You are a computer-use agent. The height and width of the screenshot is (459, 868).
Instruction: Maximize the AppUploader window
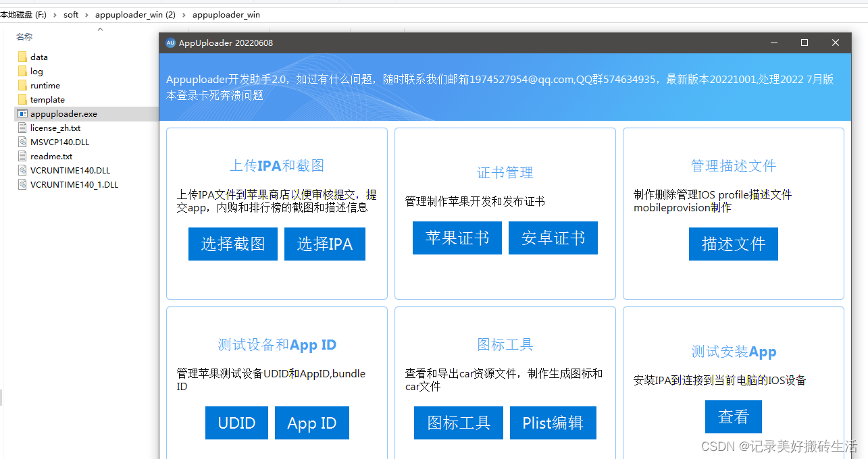[x=805, y=43]
